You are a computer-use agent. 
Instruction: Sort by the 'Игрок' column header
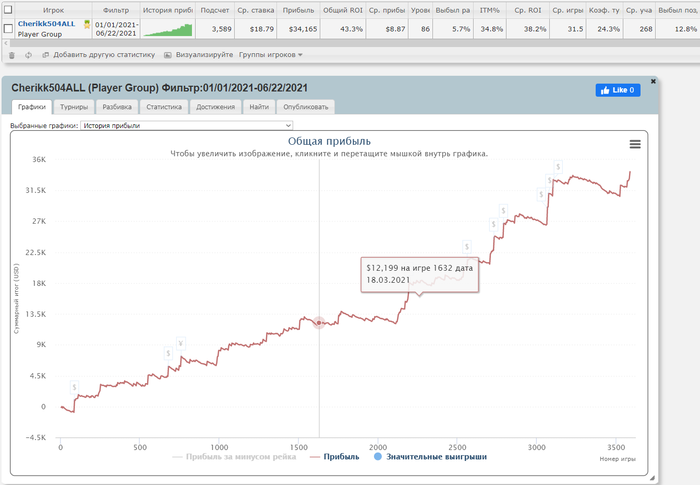point(54,10)
